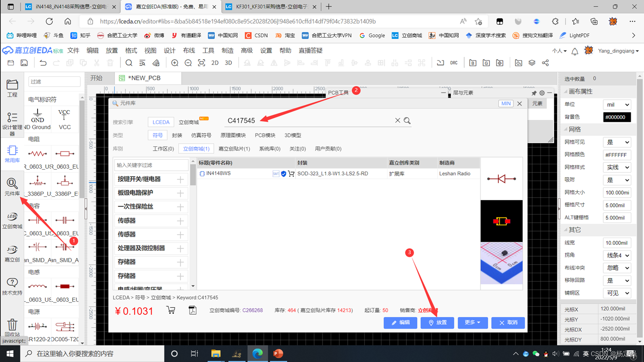Select the 立创商城 search engine option
The image size is (644, 362).
[189, 122]
